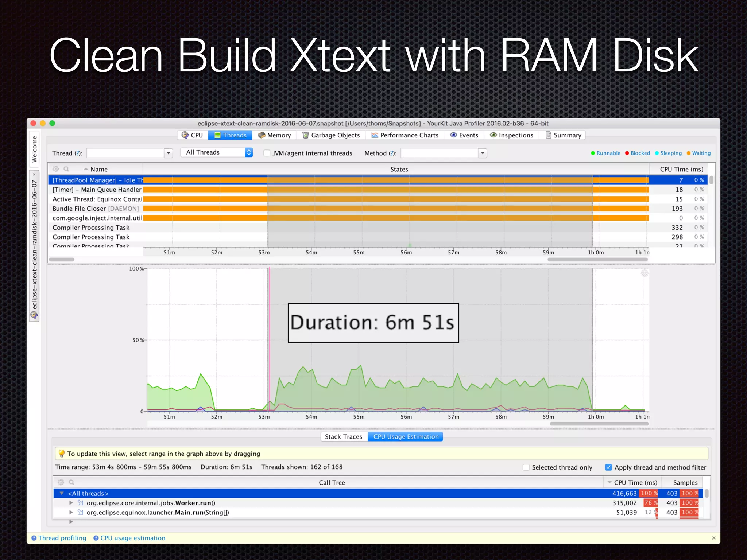Click the thread timeline horizontal scrollbar thumb
The image size is (747, 560).
pos(597,260)
